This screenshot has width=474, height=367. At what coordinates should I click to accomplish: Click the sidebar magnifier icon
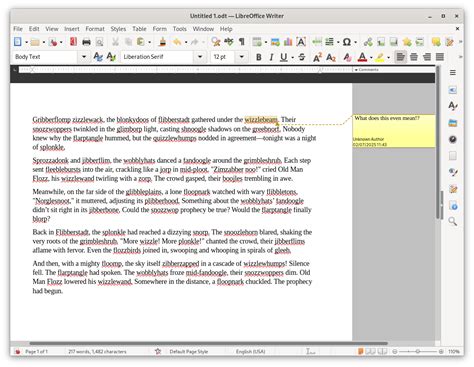tap(453, 221)
